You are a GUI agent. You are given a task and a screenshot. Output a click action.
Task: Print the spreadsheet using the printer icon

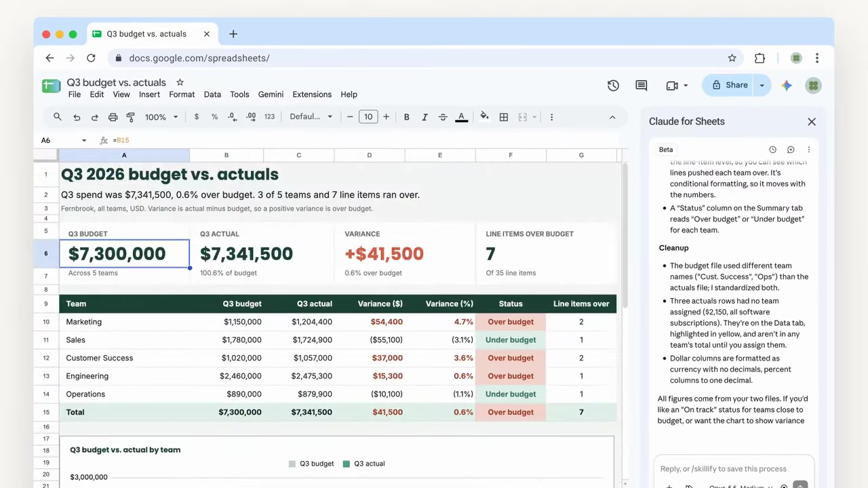tap(113, 117)
